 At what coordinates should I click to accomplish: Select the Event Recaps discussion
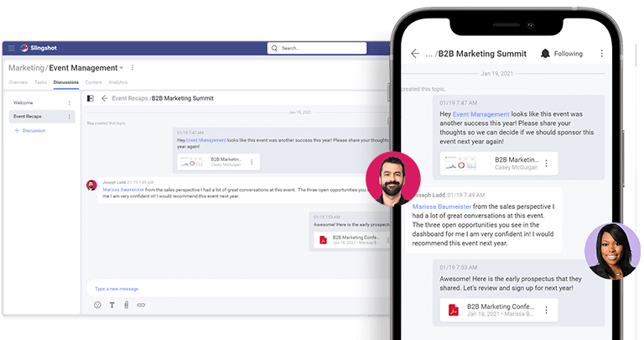42,117
